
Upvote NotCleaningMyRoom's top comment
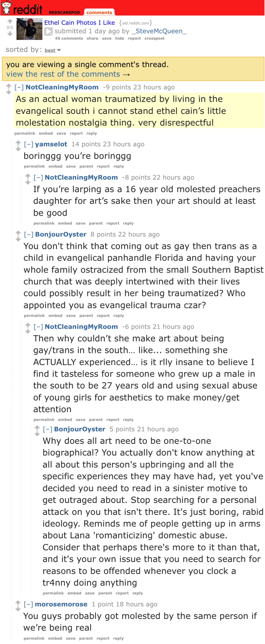(9, 86)
